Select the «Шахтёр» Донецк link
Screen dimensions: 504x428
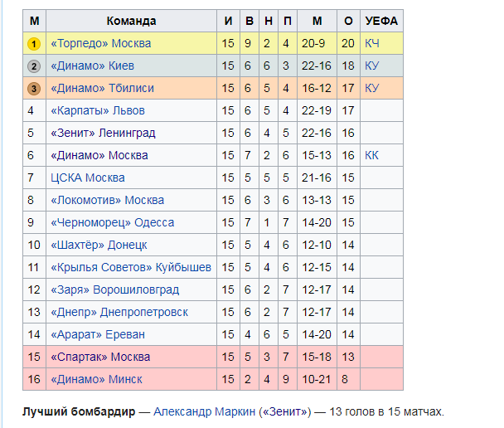coord(99,245)
